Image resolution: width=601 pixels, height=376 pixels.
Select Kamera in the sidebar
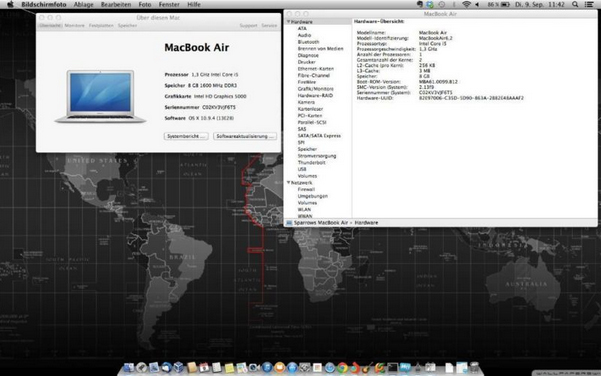(306, 102)
